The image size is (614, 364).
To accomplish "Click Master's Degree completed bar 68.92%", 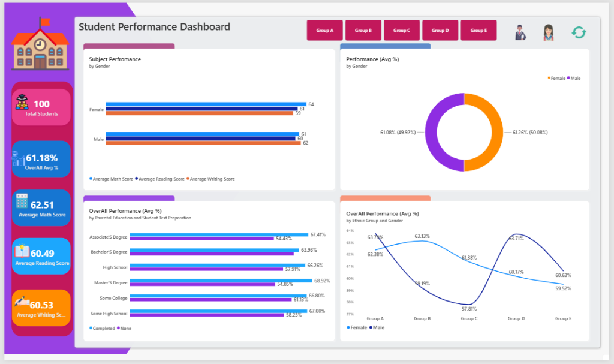I will [x=221, y=281].
